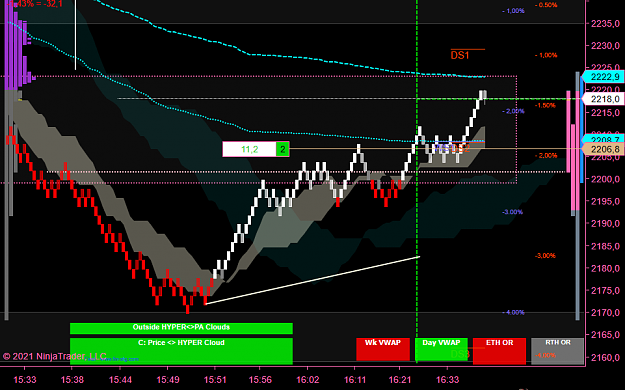Viewport: 625px width, 390px height.
Task: Click the 15:44 time axis label
Action: [120, 380]
